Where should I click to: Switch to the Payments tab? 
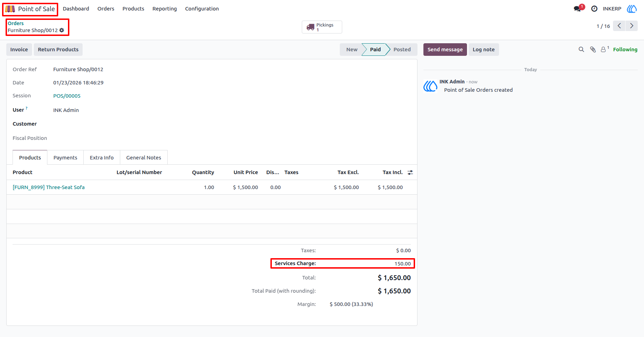pyautogui.click(x=65, y=158)
